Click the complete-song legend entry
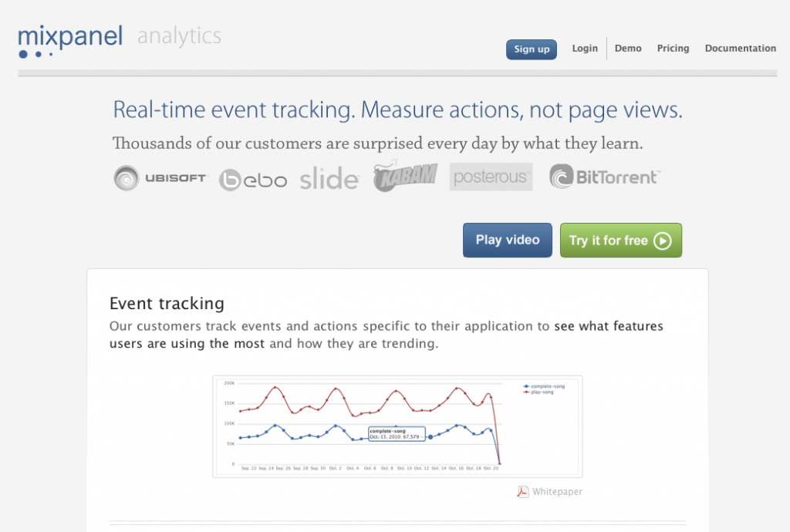 (544, 386)
